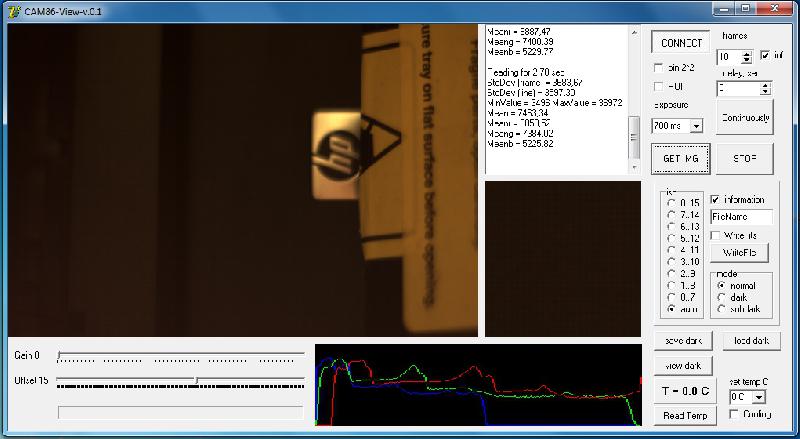Click the Read Temp button
The width and height of the screenshot is (800, 439).
[x=685, y=416]
